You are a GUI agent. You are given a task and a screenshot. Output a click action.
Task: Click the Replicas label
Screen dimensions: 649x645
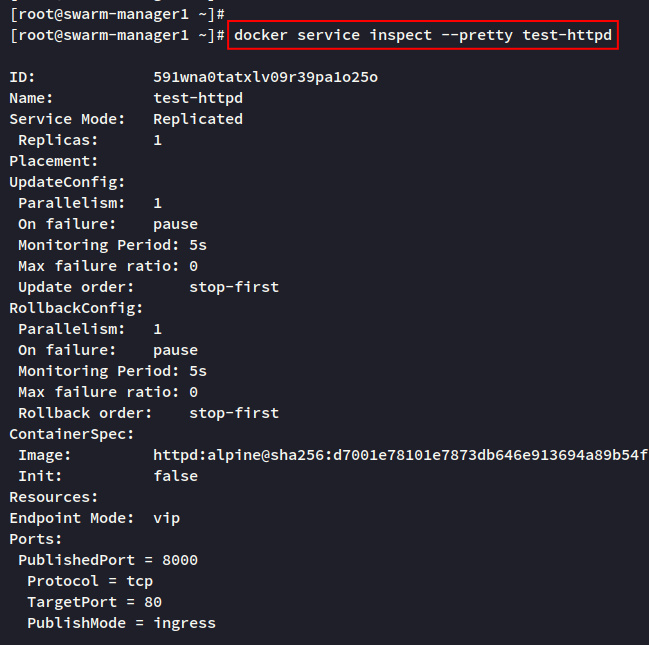(58, 140)
